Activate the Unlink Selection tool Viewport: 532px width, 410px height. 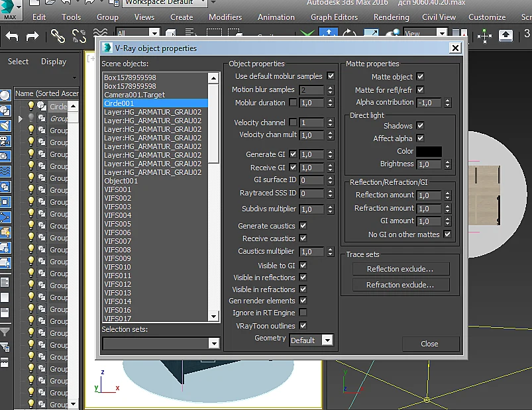point(79,36)
